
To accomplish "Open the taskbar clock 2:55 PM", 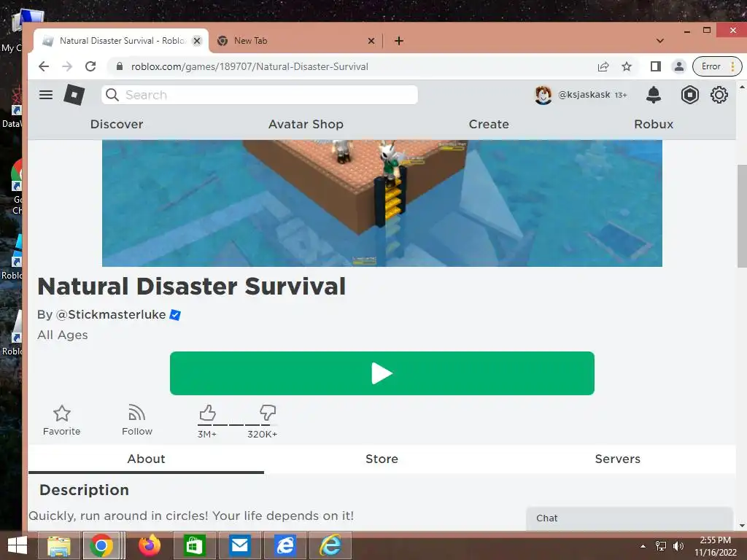I will pos(716,540).
